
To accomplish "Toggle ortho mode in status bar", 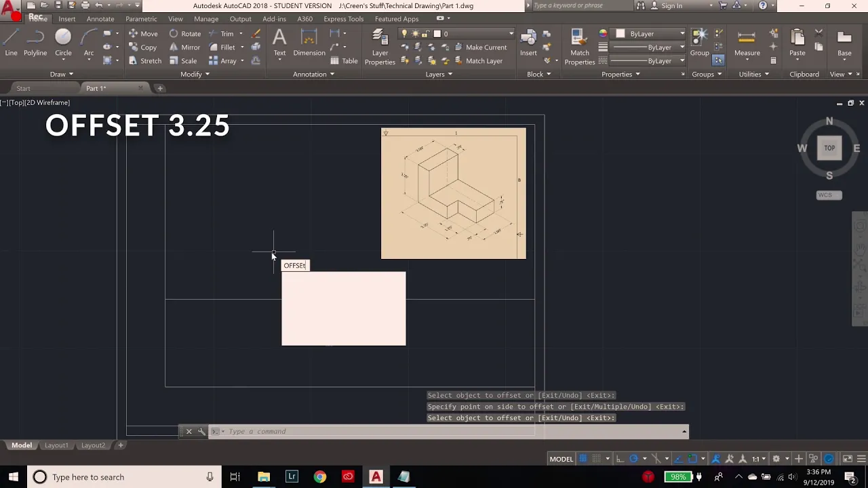I will tap(620, 459).
